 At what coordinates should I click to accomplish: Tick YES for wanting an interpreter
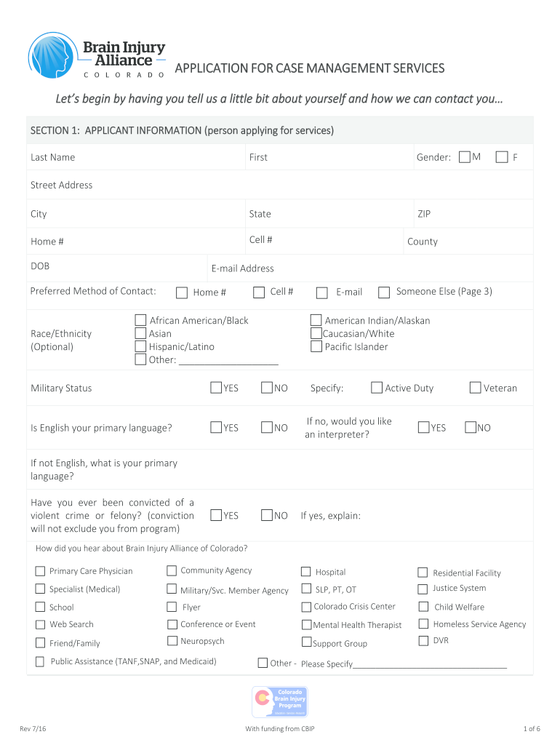[x=423, y=427]
